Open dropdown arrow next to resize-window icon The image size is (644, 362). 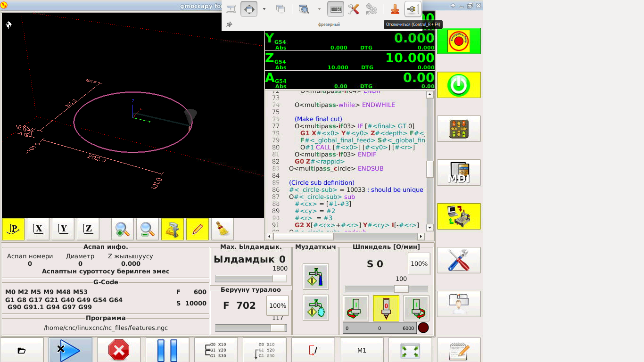tap(264, 9)
